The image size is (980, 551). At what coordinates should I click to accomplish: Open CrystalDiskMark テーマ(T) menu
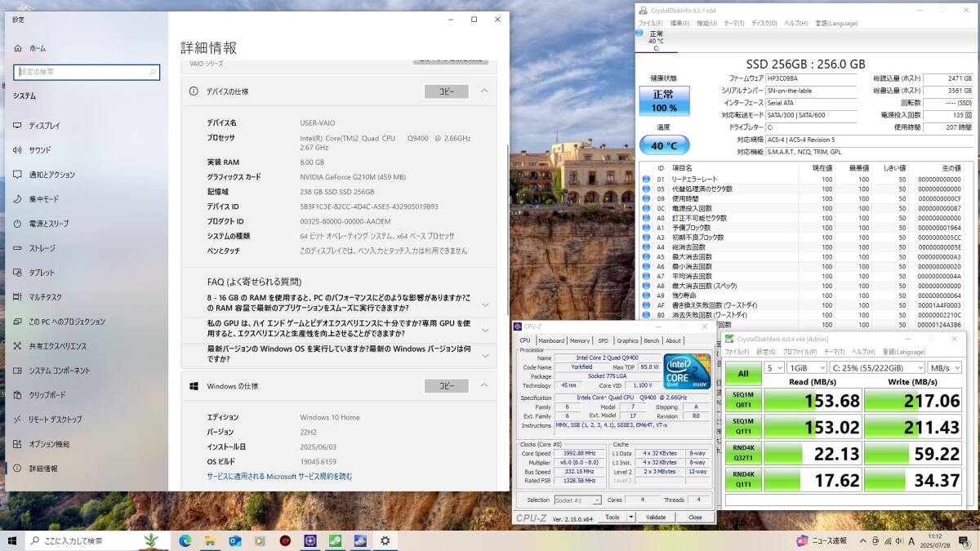click(x=835, y=352)
